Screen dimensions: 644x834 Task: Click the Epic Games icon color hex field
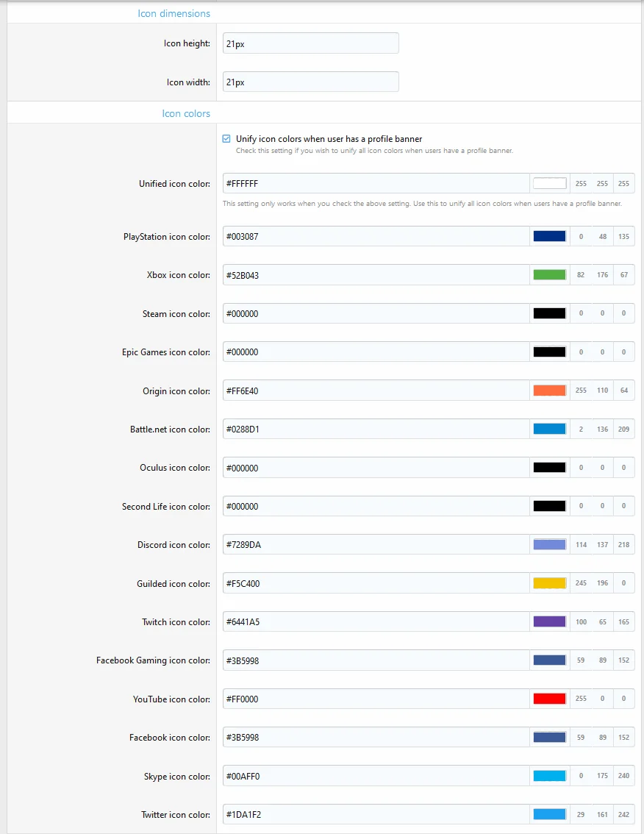pos(368,352)
